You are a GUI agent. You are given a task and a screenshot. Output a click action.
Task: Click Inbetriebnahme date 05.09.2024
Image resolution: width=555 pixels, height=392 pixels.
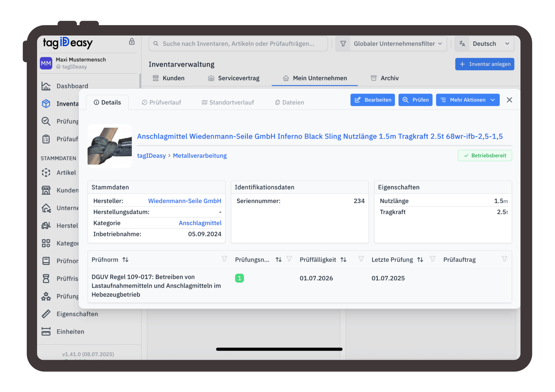204,234
